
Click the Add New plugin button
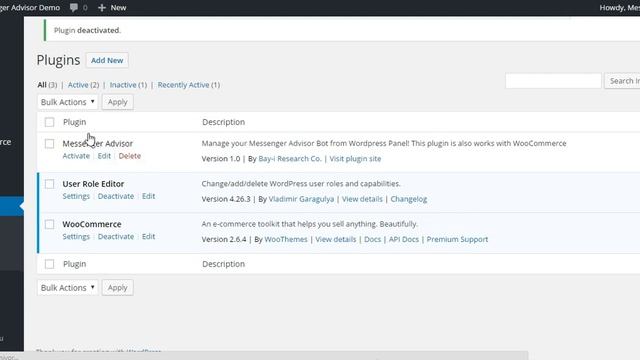107,60
